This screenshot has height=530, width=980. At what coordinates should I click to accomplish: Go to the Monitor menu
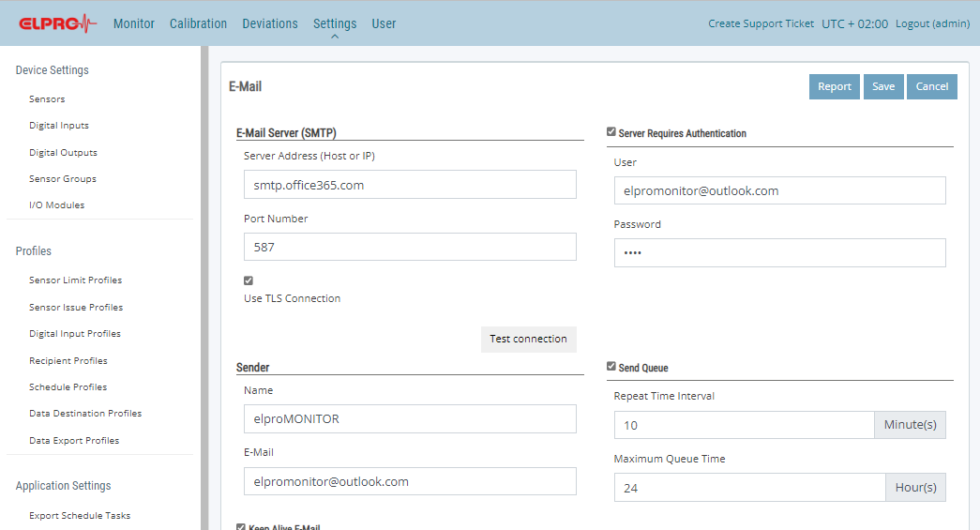point(134,23)
